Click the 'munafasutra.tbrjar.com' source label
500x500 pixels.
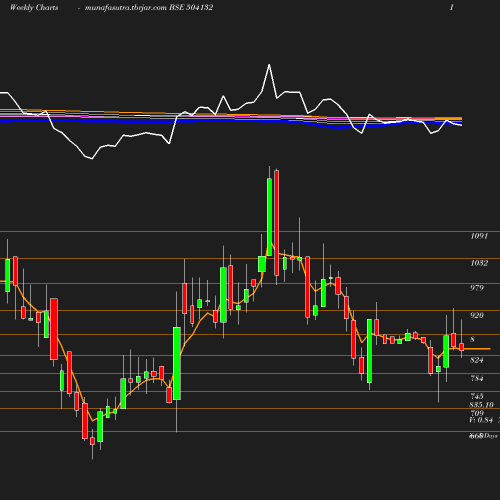[x=125, y=7]
